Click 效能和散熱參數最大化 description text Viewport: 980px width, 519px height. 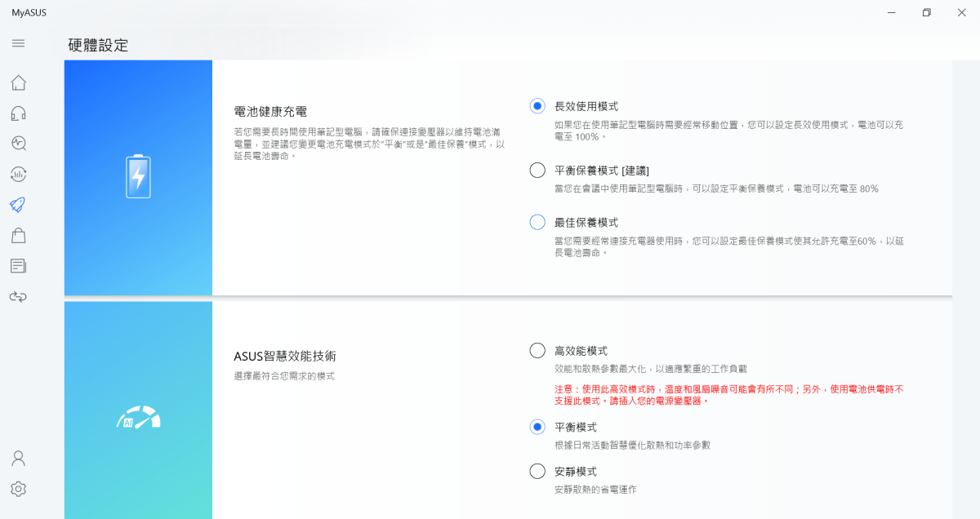tap(651, 369)
